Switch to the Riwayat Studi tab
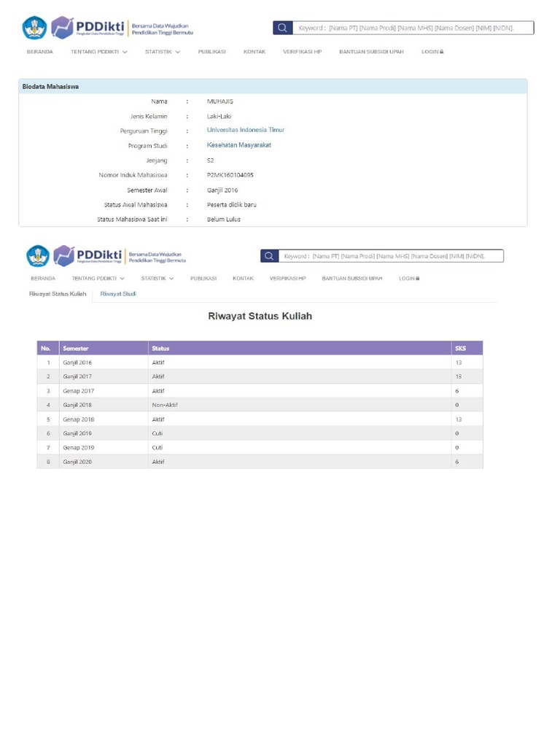The width and height of the screenshot is (560, 747). [118, 294]
